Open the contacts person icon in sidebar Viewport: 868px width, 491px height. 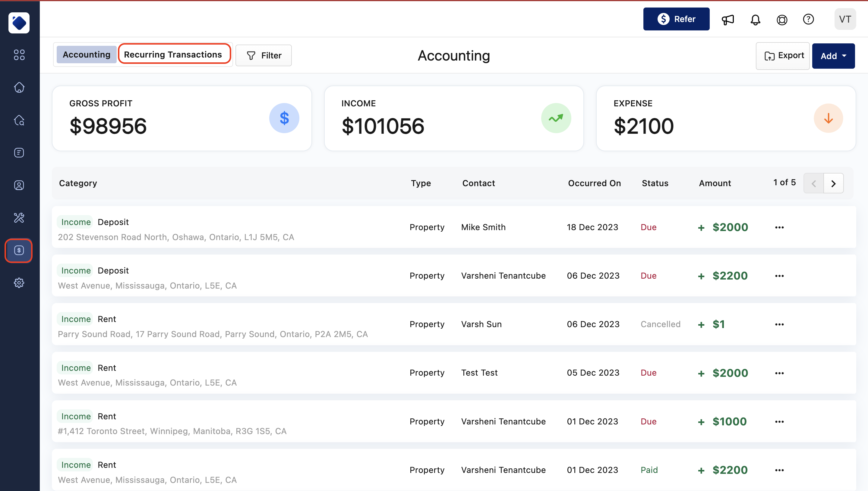[x=19, y=185]
